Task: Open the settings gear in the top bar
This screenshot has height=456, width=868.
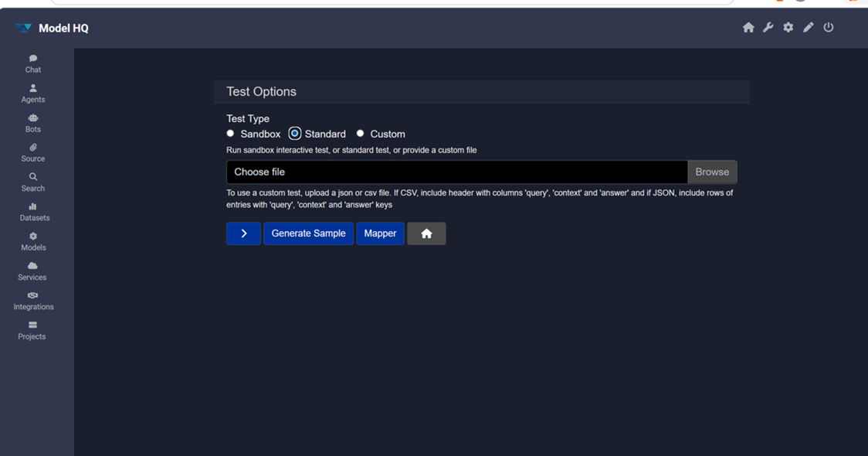Action: pyautogui.click(x=788, y=27)
